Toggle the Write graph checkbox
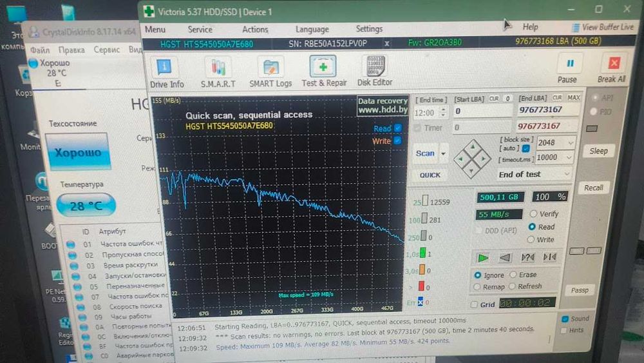Image resolution: width=644 pixels, height=363 pixels. point(397,140)
